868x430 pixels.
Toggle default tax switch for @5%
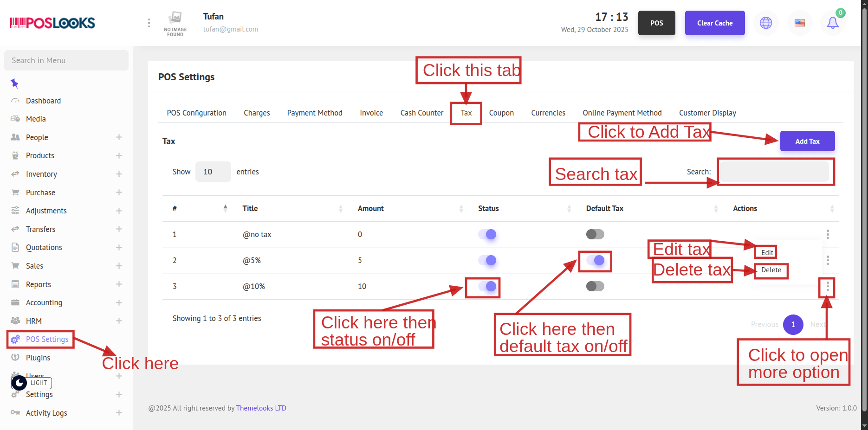[595, 260]
